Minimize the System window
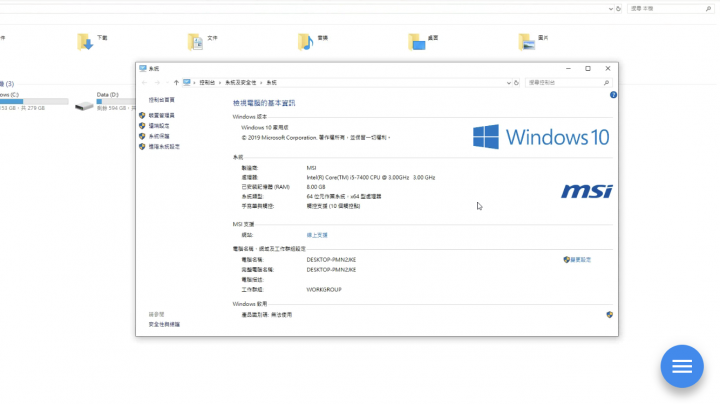 point(568,68)
